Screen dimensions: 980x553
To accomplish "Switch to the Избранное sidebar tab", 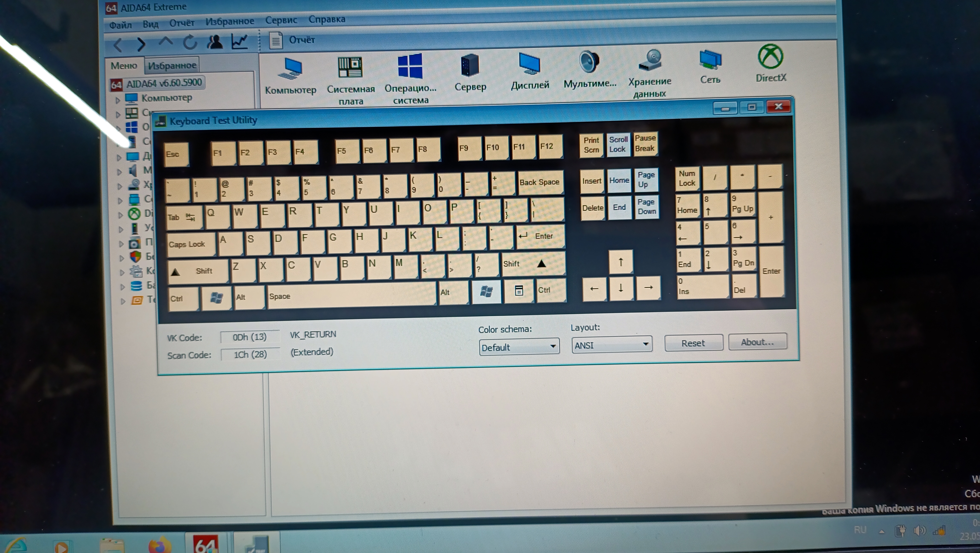I will click(172, 66).
